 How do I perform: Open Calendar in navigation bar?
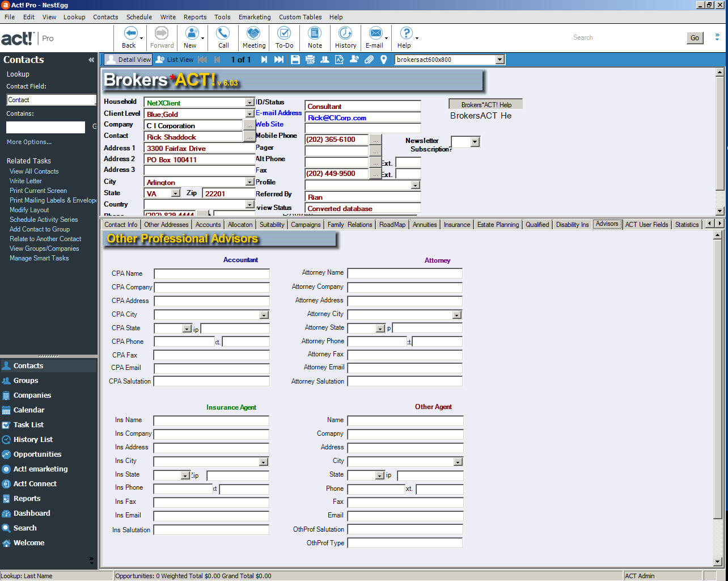pyautogui.click(x=29, y=410)
